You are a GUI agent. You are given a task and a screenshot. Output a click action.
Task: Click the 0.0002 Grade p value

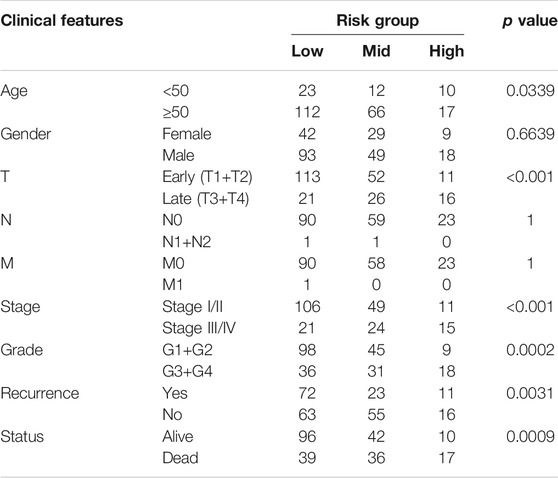click(x=530, y=350)
